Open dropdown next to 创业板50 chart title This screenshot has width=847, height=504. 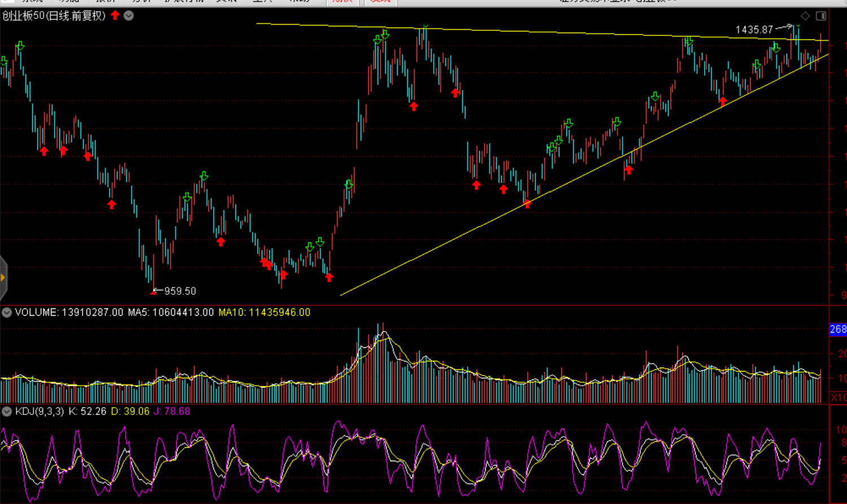[x=129, y=16]
